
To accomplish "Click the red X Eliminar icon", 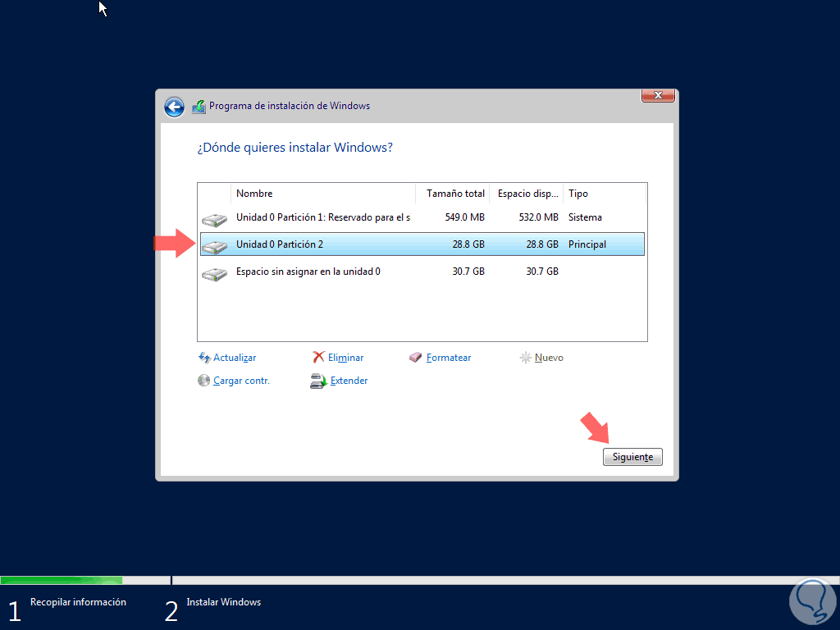I will (318, 357).
